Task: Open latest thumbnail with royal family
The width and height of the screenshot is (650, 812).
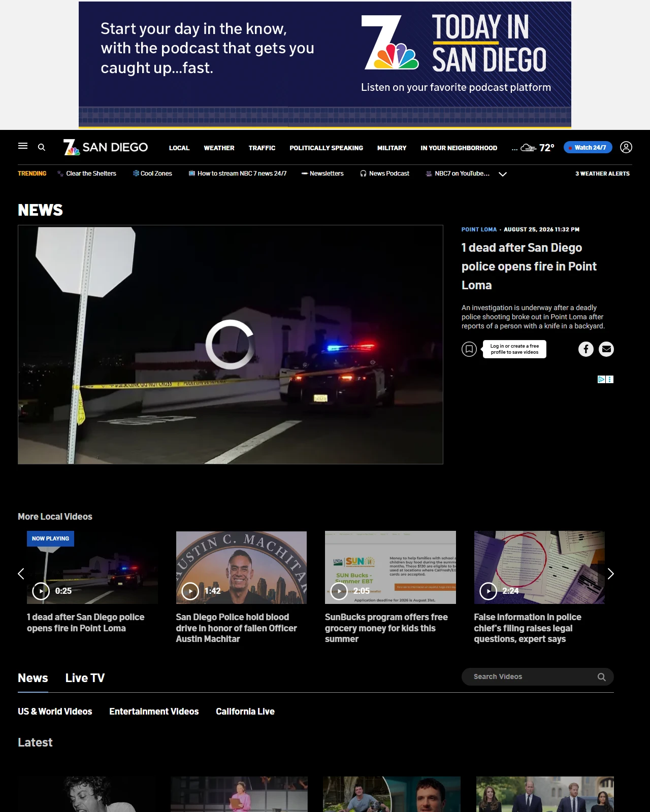Action: (545, 794)
